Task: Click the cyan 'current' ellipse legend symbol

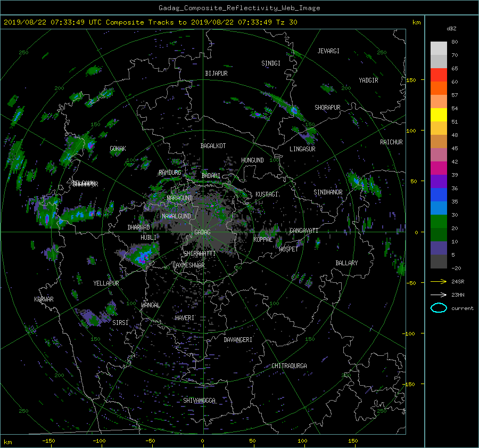Action: pos(439,308)
